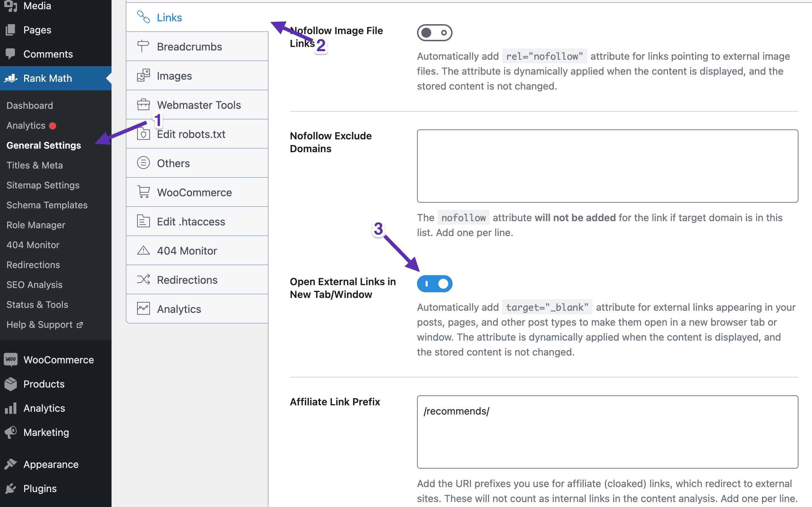Click the Webmaster Tools toolbox icon

pyautogui.click(x=143, y=105)
